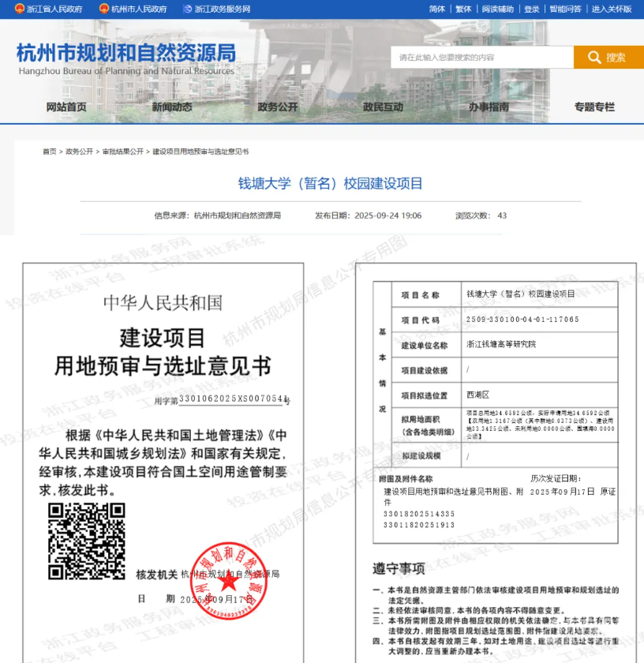Open the 新闻动态 navigation tab

[x=172, y=107]
